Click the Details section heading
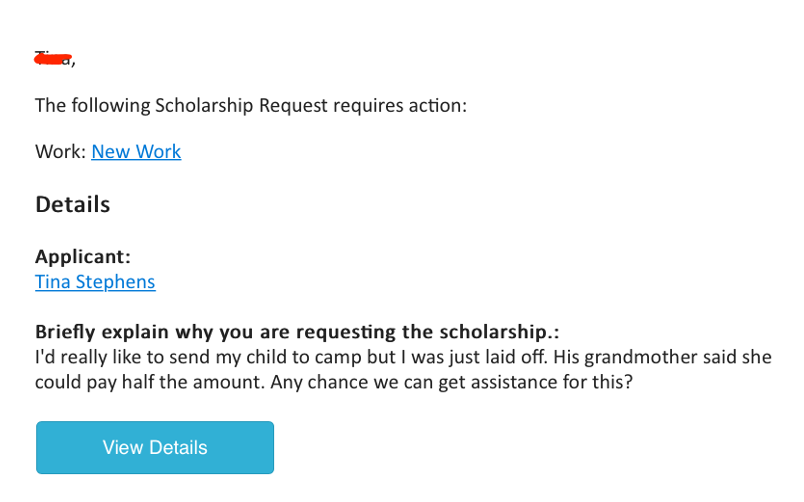This screenshot has height=502, width=804. tap(72, 205)
